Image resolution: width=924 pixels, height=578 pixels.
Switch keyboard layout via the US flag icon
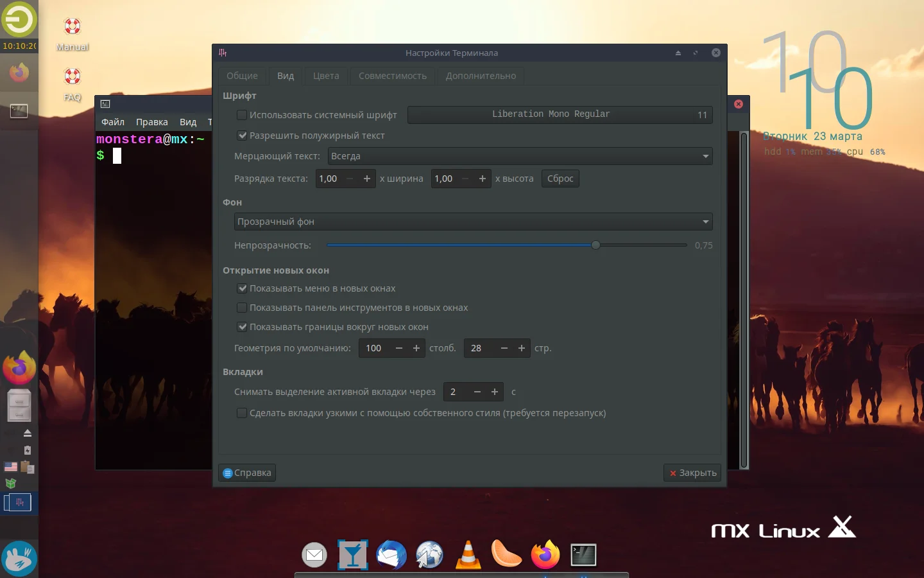point(10,467)
